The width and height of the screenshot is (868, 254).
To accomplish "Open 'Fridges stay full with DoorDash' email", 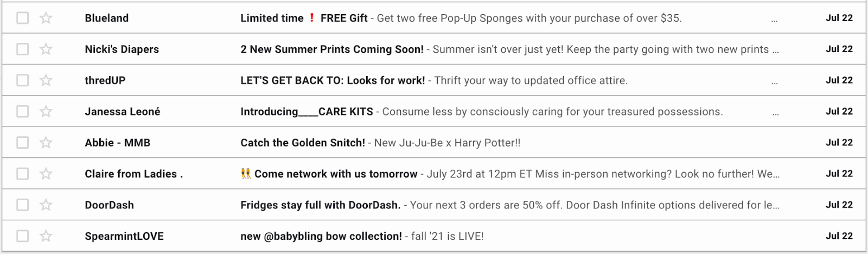I will click(x=320, y=205).
